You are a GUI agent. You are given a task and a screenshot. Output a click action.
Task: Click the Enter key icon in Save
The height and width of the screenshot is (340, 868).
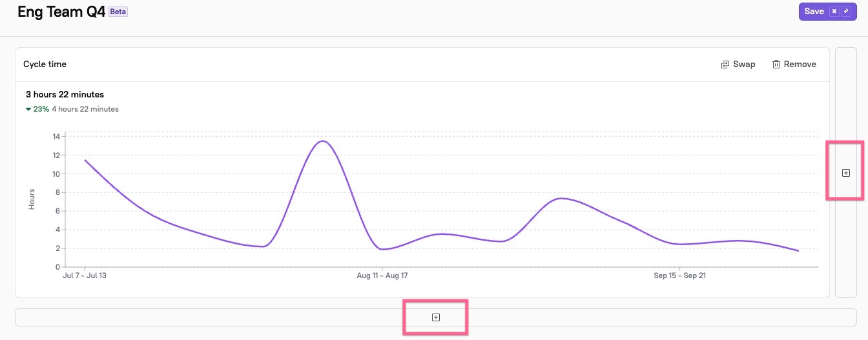click(845, 12)
